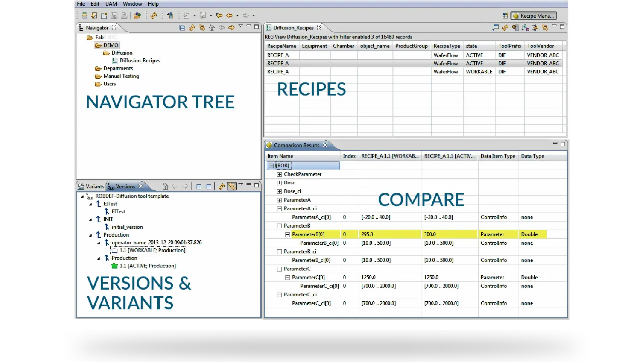Toggle Link with Editor in the Navigator header
644x362 pixels.
click(x=202, y=28)
